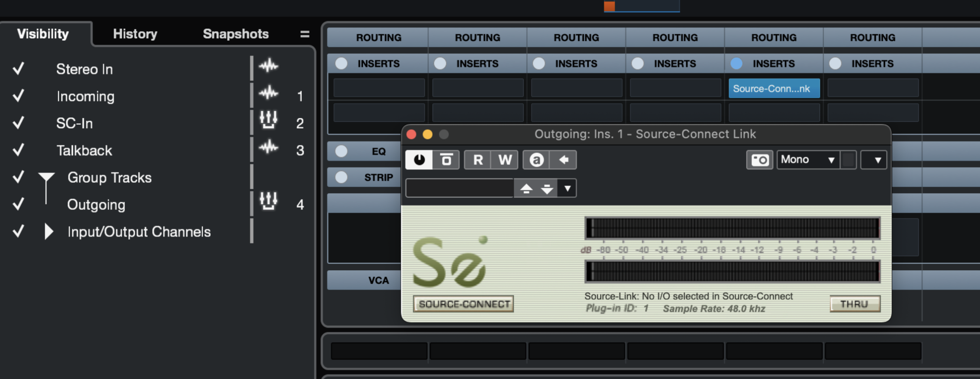Click the upper dB level meter
This screenshot has width=980, height=379.
(x=732, y=228)
